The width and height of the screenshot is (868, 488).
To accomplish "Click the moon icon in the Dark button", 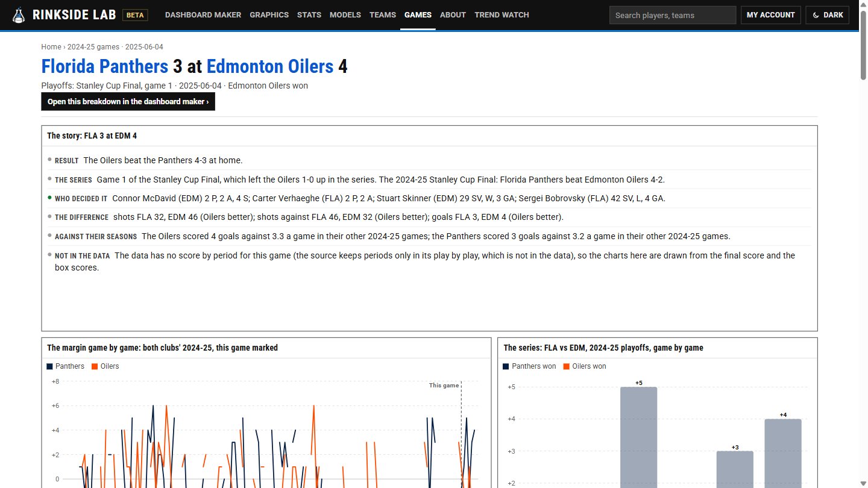I will point(816,15).
